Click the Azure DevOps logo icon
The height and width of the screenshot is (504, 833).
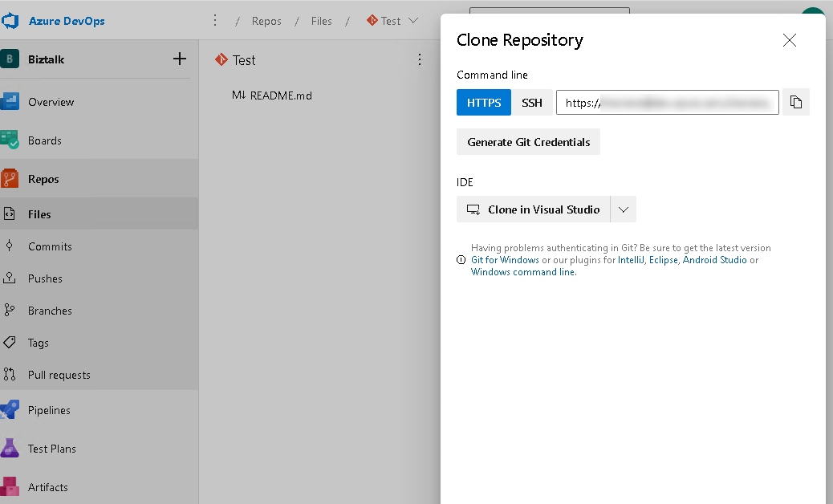point(10,21)
